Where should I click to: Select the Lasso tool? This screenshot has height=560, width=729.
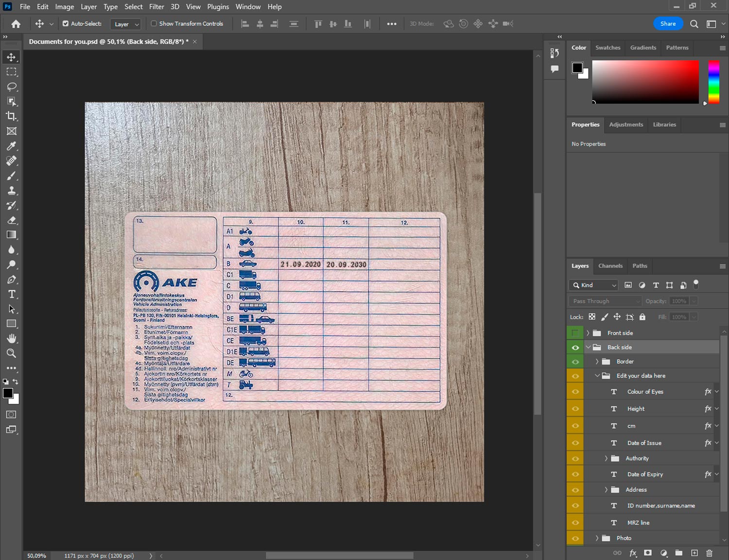point(11,87)
